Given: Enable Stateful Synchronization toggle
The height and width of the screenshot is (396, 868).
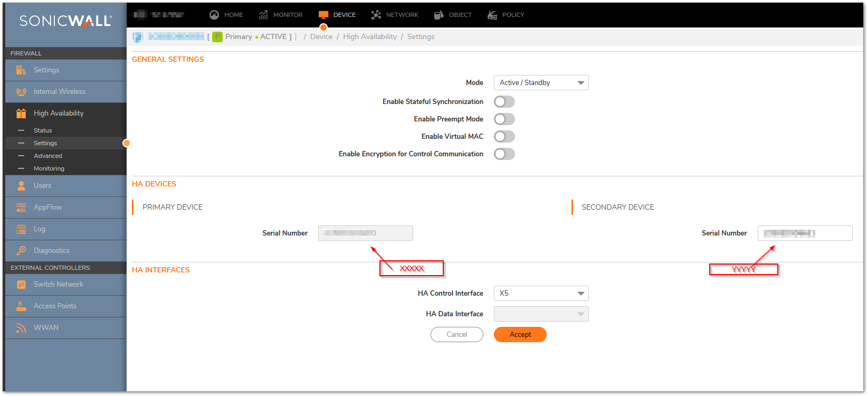Looking at the screenshot, I should pos(504,102).
